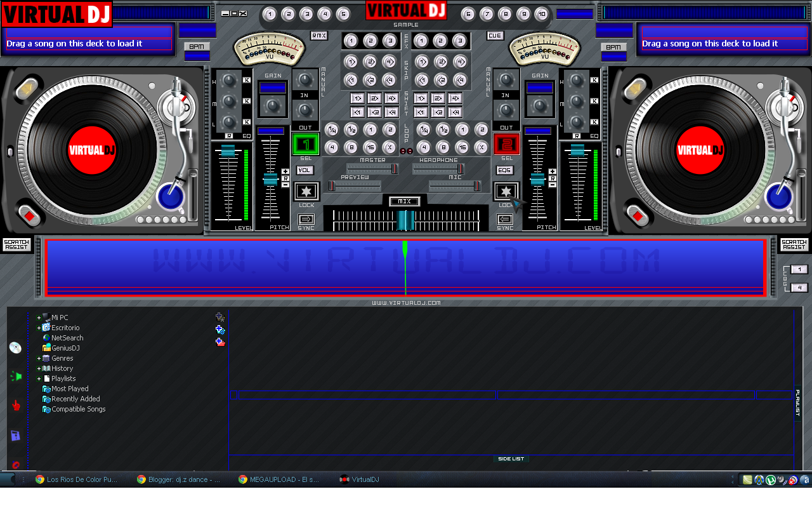812x508 pixels.
Task: Switch to the MEGAUPLOAD Chrome taskbar window
Action: 278,479
